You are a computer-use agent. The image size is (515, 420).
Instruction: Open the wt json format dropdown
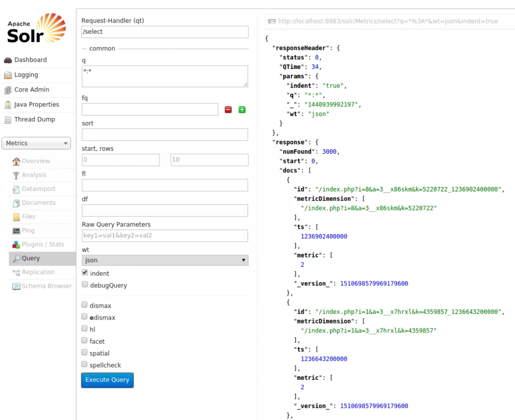(165, 260)
